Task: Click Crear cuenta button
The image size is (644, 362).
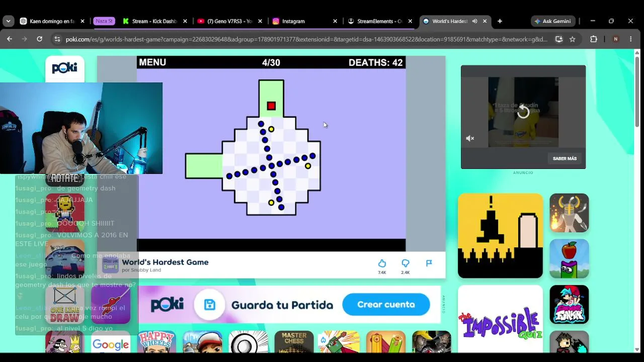Action: click(386, 305)
